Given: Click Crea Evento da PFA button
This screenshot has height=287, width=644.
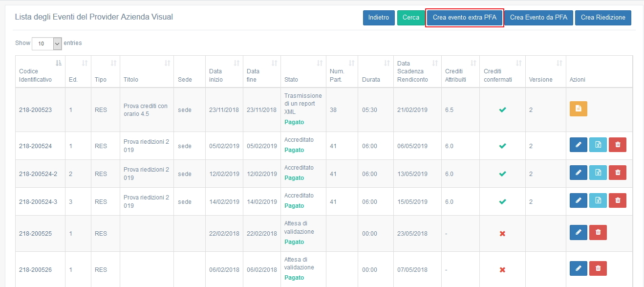Looking at the screenshot, I should (x=538, y=18).
